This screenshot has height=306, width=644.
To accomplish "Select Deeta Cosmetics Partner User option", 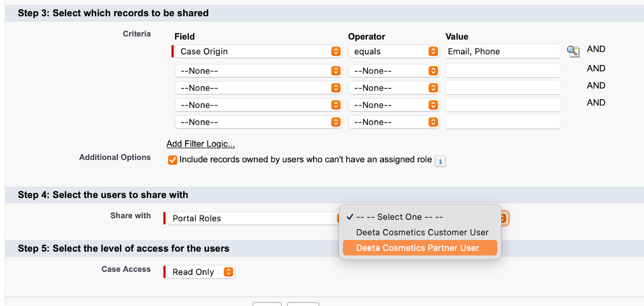I will 420,248.
